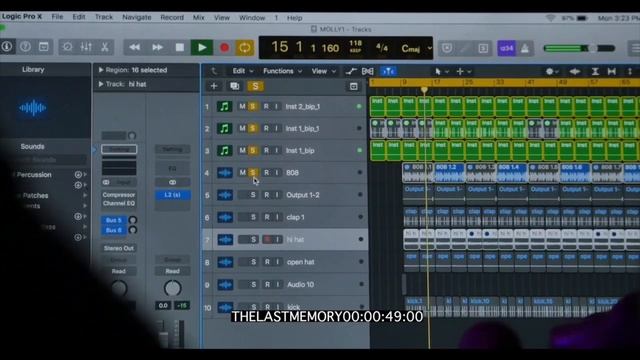Click the Catch Playhead button in tracks menu bar

pyautogui.click(x=388, y=71)
